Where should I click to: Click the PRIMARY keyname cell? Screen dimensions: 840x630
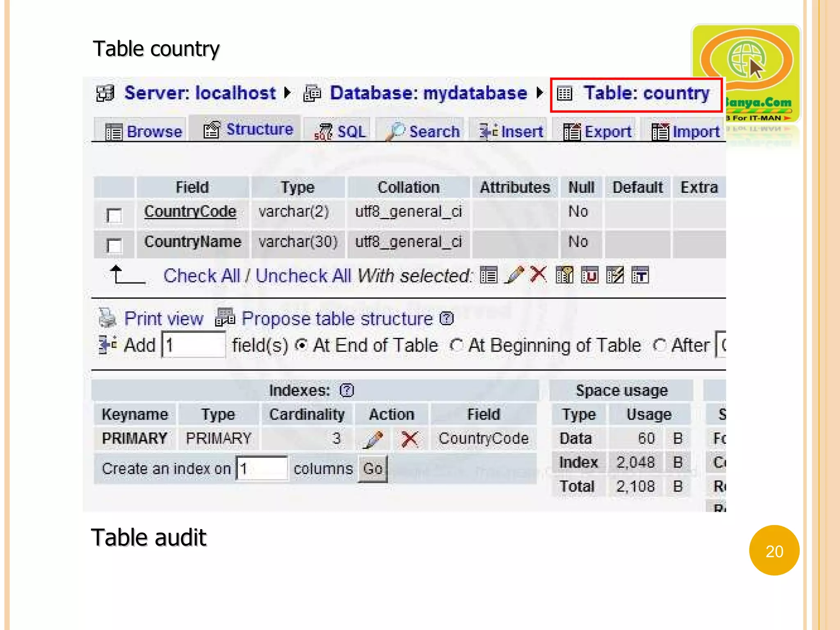pos(135,438)
